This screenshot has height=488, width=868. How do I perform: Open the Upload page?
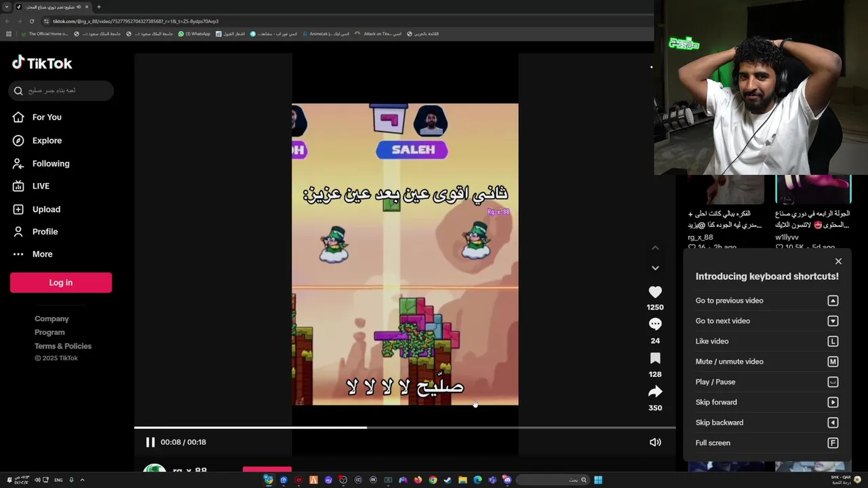coord(37,209)
